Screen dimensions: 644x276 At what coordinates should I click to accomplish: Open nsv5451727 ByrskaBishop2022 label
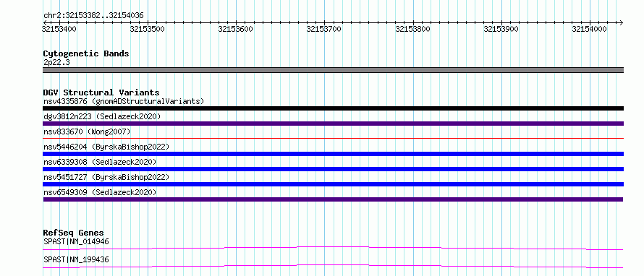106,177
